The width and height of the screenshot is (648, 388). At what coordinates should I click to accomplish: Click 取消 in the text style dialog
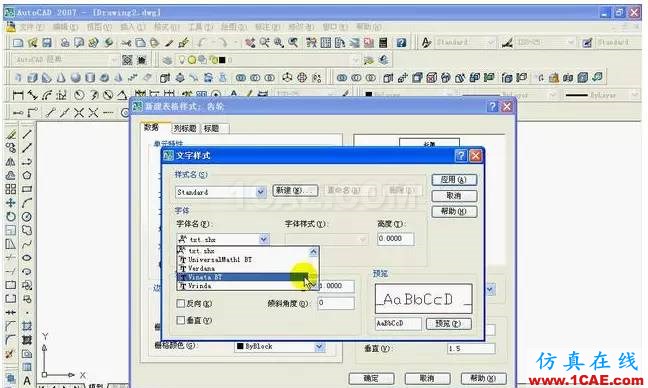(454, 195)
